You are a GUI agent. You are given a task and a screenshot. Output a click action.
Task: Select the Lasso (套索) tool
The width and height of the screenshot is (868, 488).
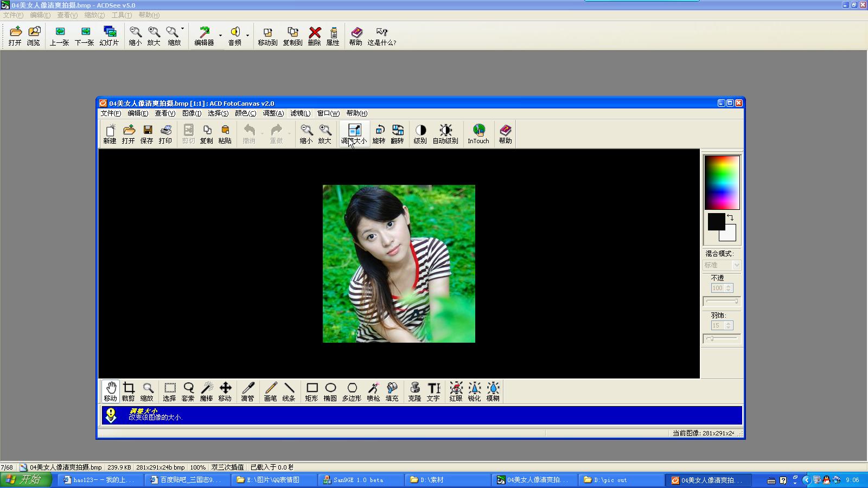188,391
